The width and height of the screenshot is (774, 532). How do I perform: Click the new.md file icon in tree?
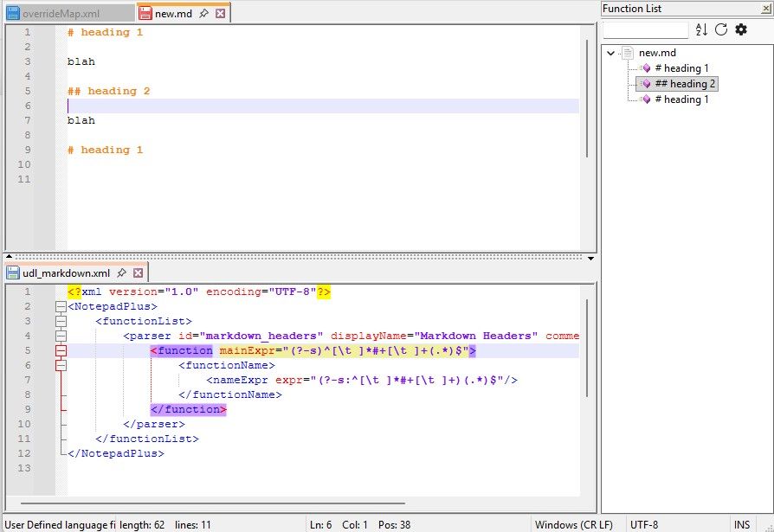(628, 53)
